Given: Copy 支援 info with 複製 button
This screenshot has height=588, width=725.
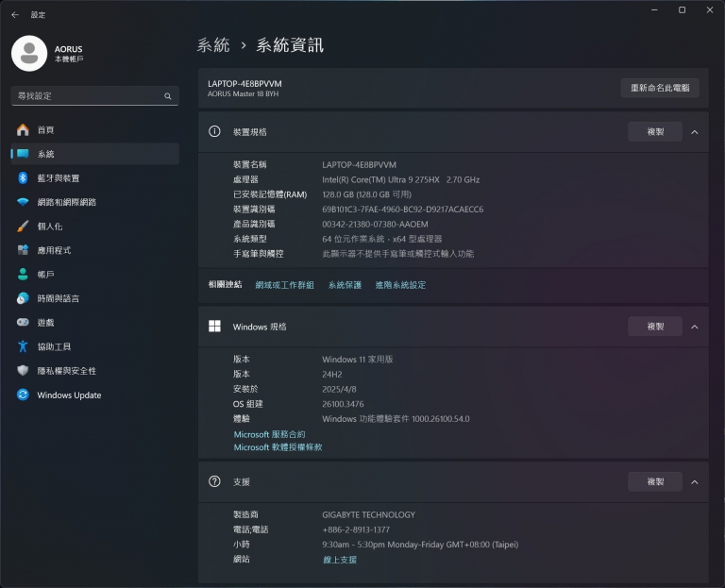Looking at the screenshot, I should click(655, 481).
